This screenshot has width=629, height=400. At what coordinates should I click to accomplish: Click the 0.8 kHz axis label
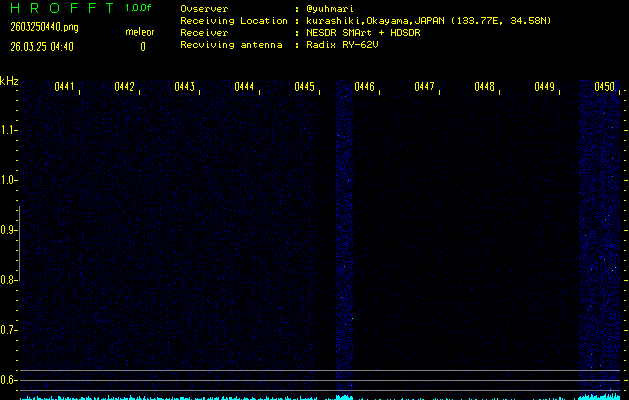coord(7,280)
